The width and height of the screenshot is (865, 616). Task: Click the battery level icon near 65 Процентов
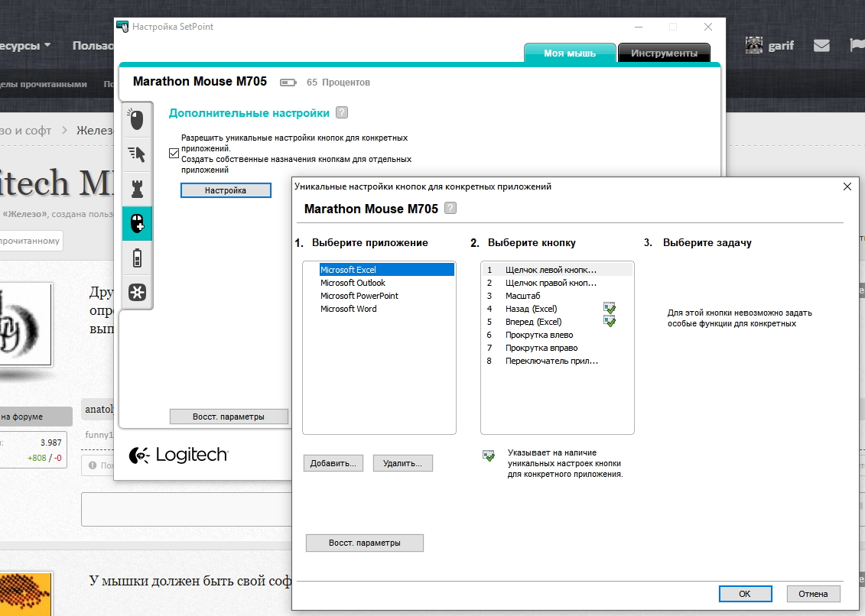288,83
